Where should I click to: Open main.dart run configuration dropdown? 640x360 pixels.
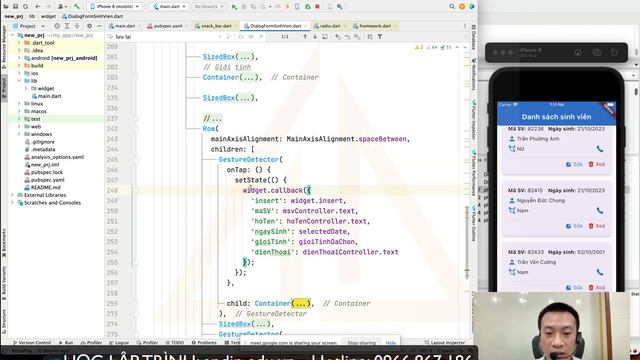click(x=169, y=7)
